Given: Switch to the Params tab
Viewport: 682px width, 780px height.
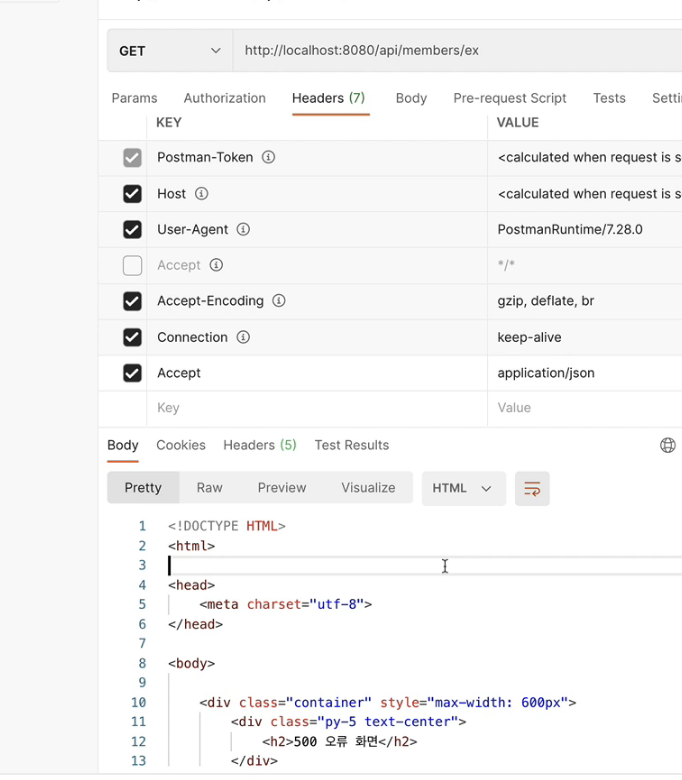Looking at the screenshot, I should point(134,98).
